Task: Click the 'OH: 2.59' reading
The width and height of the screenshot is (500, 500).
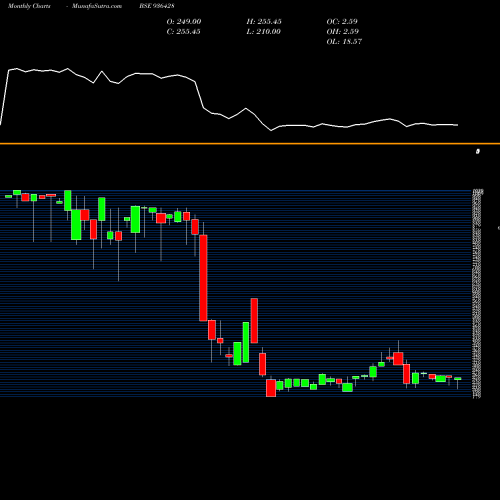Action: [343, 32]
